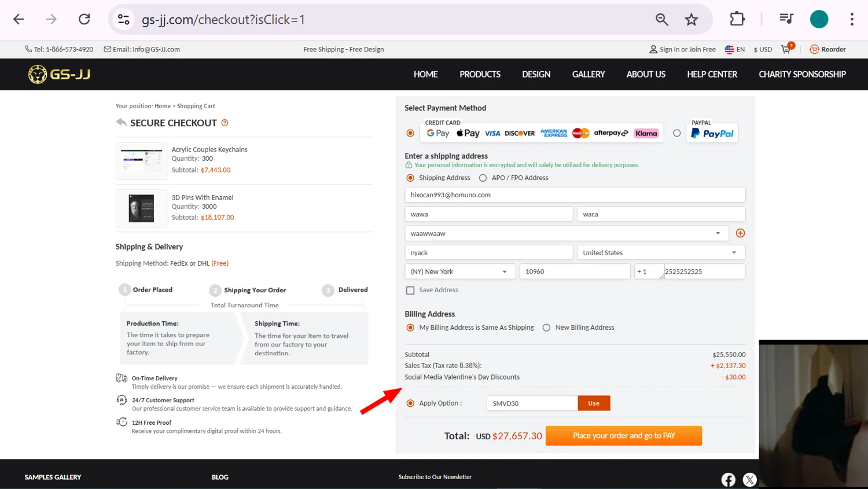Open the United States country dropdown
This screenshot has width=868, height=489.
tap(661, 253)
